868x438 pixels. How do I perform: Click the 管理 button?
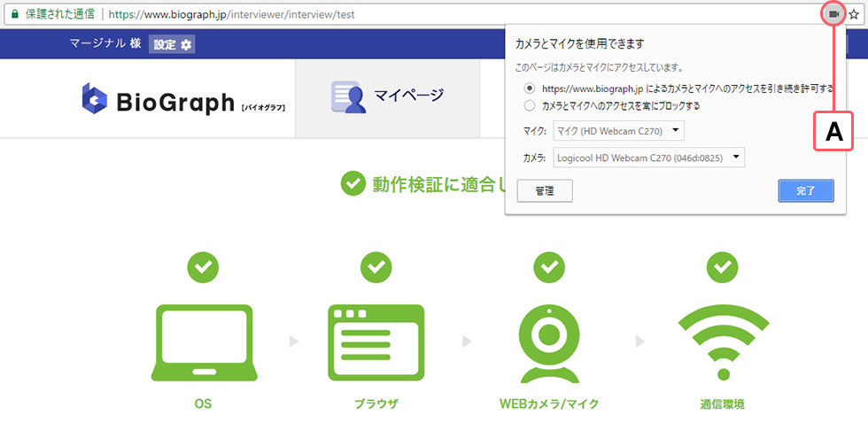click(545, 191)
